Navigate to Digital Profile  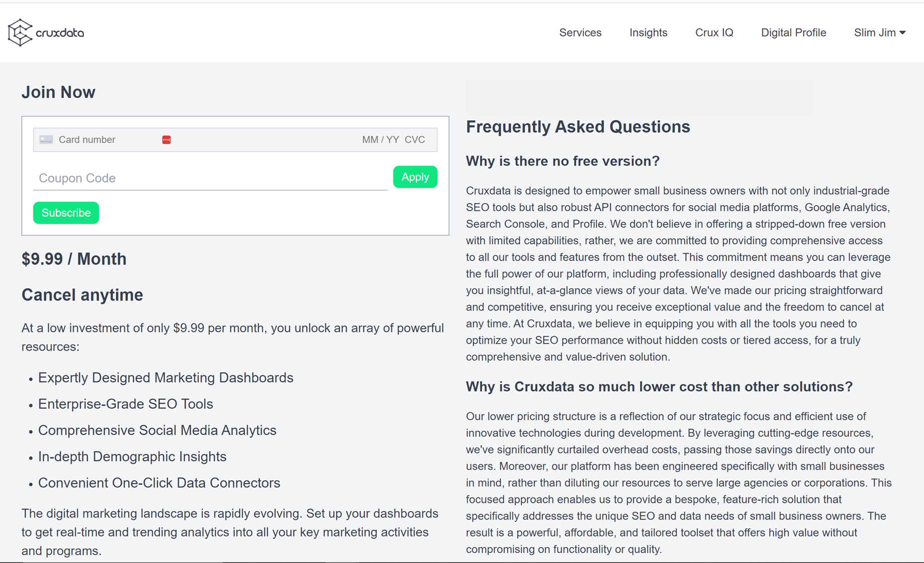793,33
